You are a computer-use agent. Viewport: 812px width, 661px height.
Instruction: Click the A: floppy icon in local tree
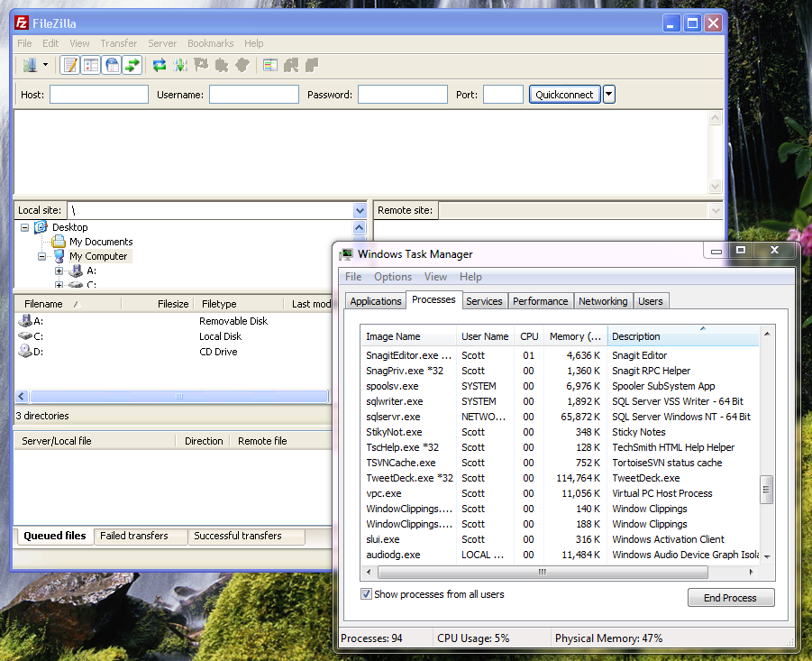[76, 271]
